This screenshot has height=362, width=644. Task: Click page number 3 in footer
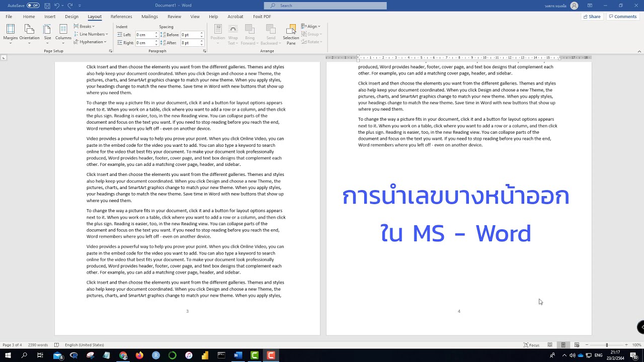187,311
